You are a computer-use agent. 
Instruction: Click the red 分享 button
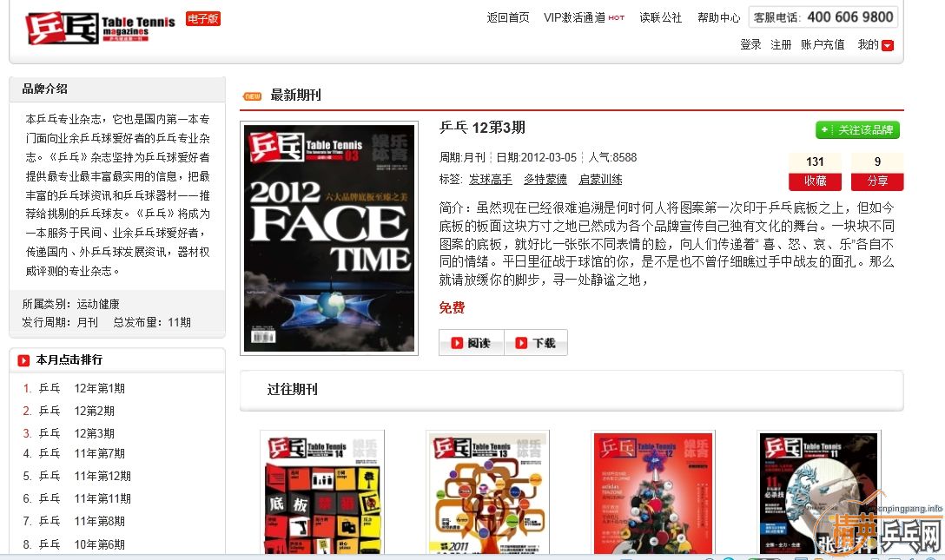[877, 181]
